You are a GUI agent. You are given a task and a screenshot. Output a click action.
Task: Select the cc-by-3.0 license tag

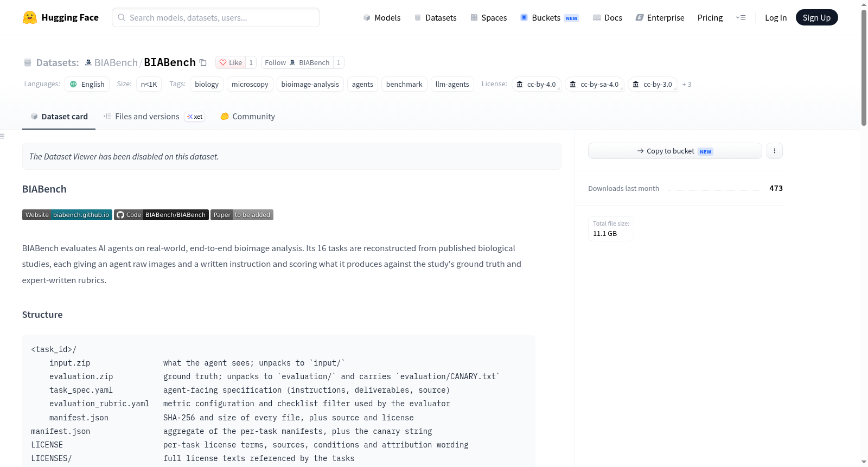[653, 84]
